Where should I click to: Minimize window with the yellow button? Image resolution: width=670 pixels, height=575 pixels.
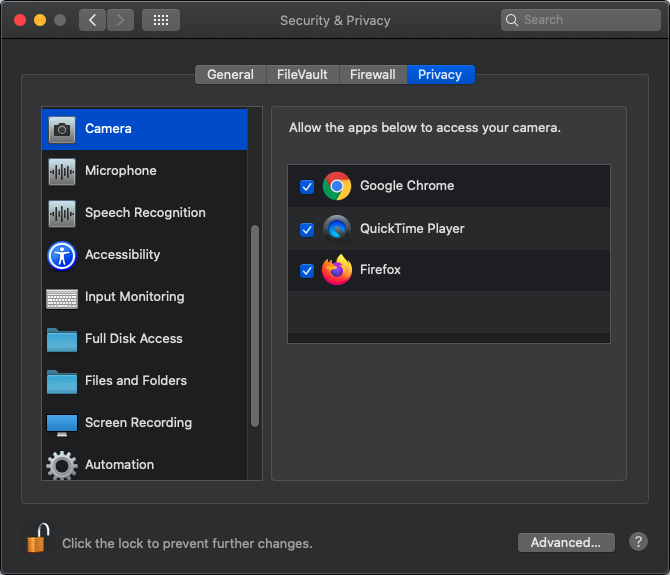coord(40,20)
